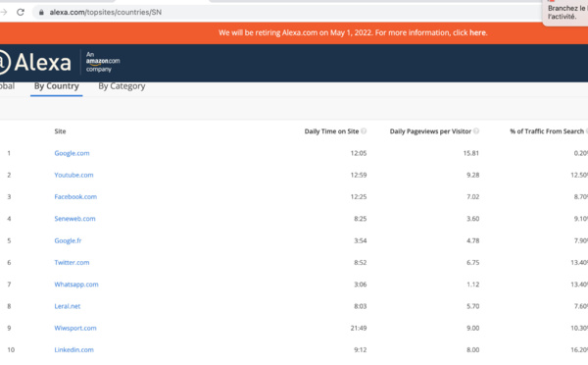Click the % of Traffic From Search header
This screenshot has width=588, height=365.
(x=547, y=131)
